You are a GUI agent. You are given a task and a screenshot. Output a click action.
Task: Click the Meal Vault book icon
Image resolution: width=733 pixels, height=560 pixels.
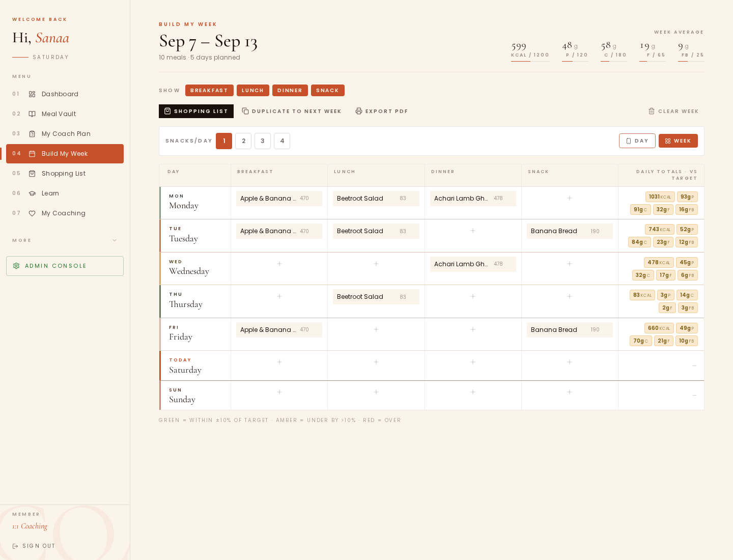pyautogui.click(x=32, y=114)
